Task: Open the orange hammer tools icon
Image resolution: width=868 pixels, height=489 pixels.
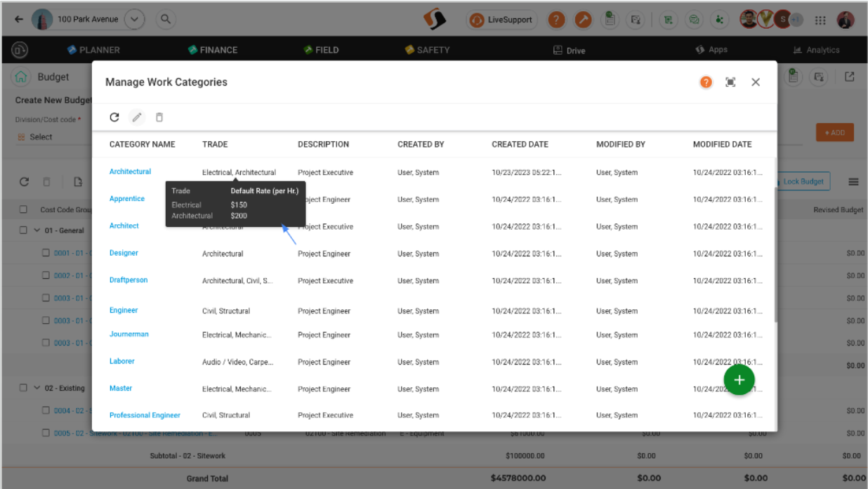Action: [584, 20]
